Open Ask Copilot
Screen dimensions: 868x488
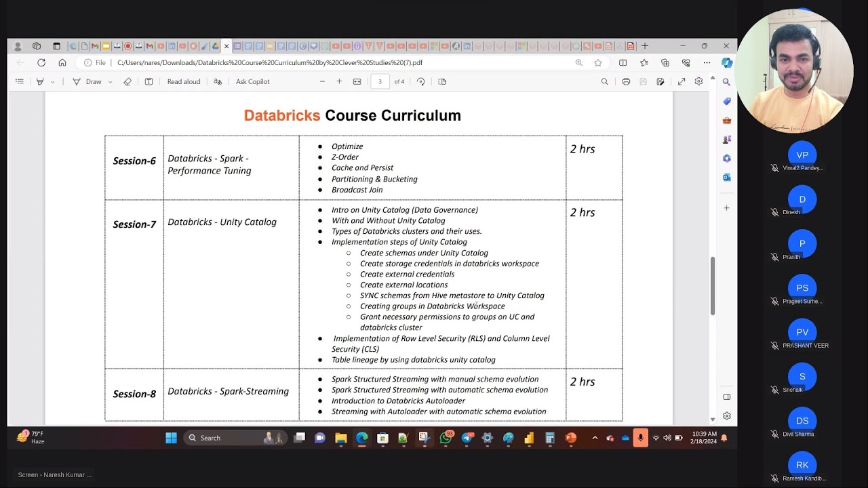click(x=252, y=81)
